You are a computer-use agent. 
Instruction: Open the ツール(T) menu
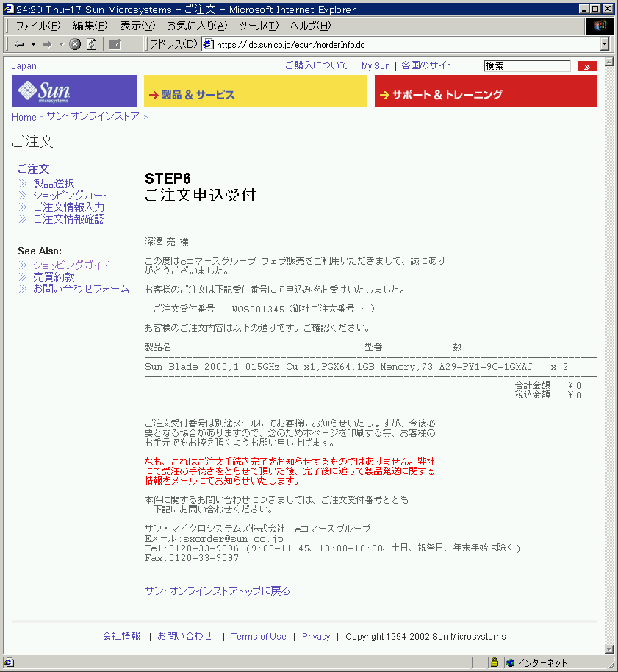pyautogui.click(x=259, y=26)
